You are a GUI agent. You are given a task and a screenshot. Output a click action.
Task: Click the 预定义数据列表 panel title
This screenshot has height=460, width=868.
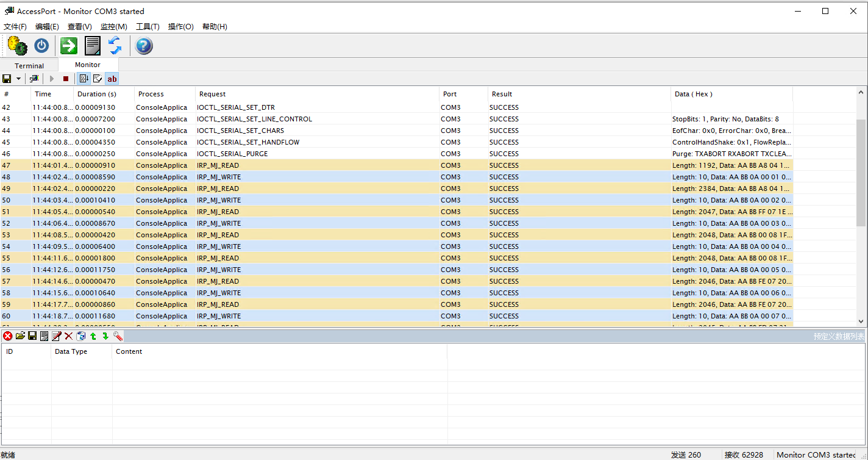pos(838,336)
